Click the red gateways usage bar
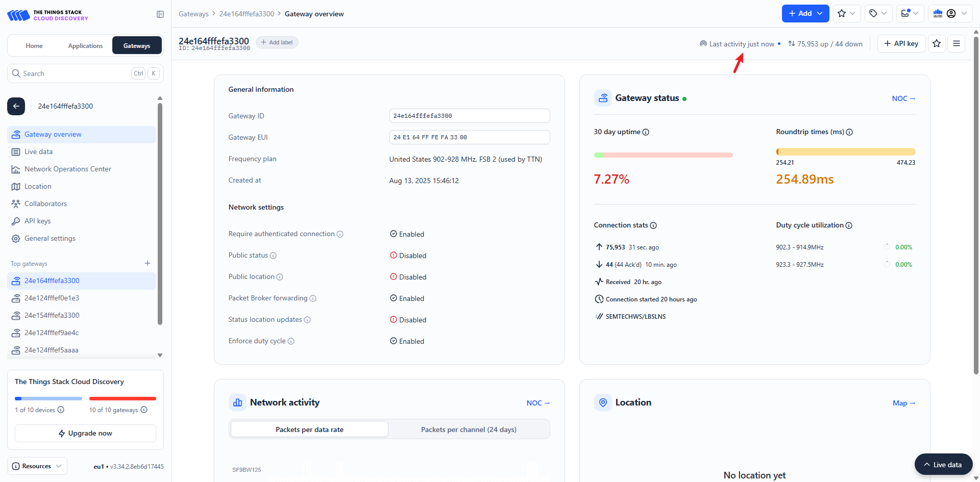The image size is (980, 482). [x=122, y=398]
